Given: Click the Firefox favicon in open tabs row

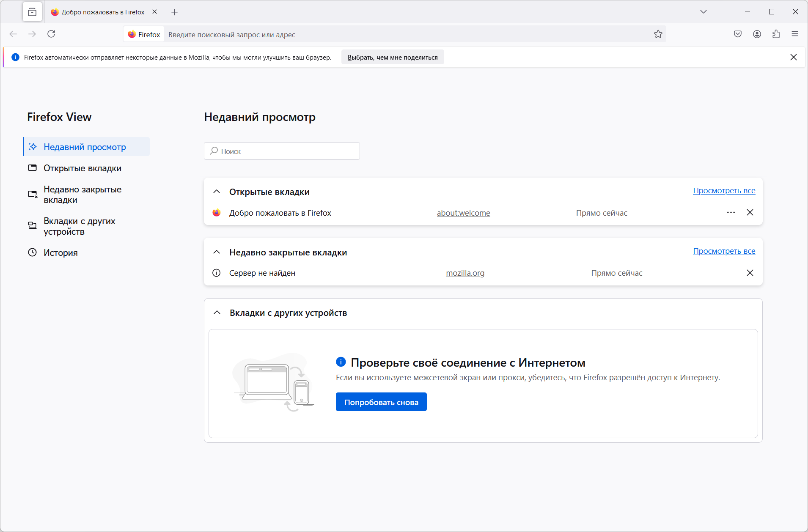Looking at the screenshot, I should (217, 213).
